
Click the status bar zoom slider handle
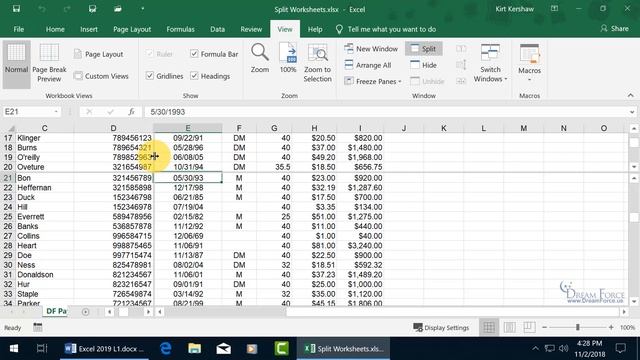(578, 327)
